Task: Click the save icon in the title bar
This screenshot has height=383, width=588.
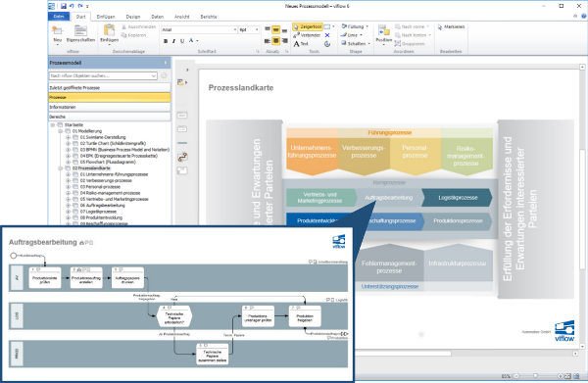Action: pos(64,6)
